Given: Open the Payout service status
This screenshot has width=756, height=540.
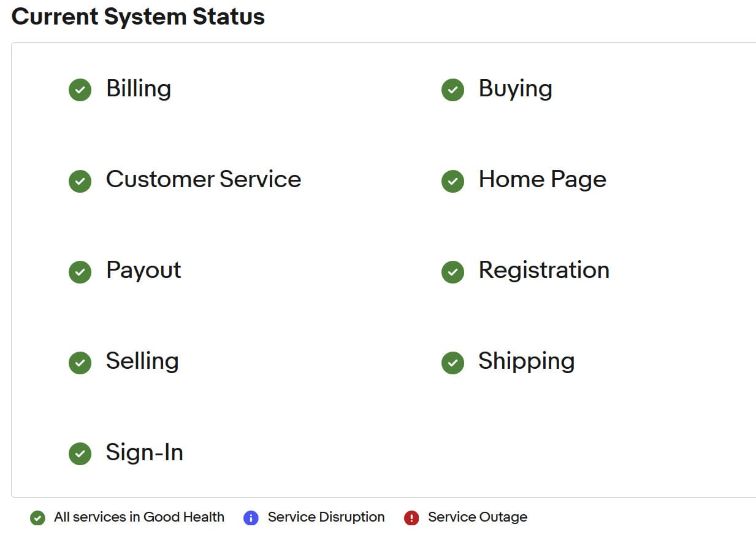Looking at the screenshot, I should 143,271.
